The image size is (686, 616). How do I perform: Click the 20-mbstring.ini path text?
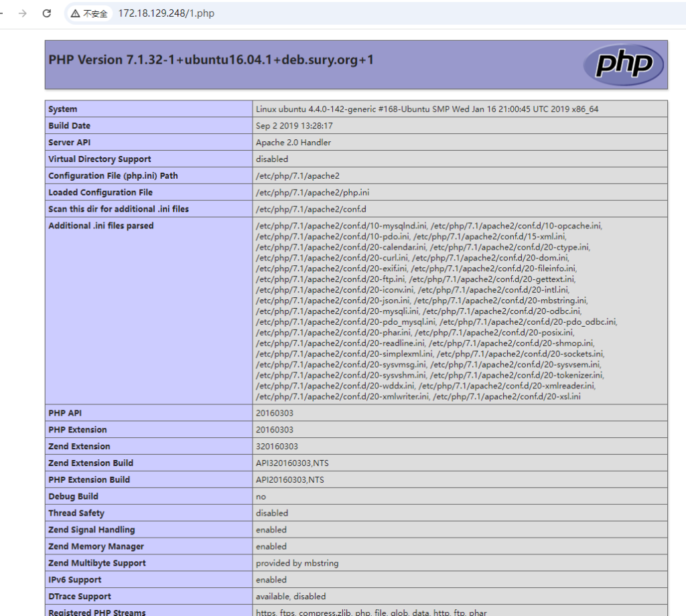(x=500, y=301)
